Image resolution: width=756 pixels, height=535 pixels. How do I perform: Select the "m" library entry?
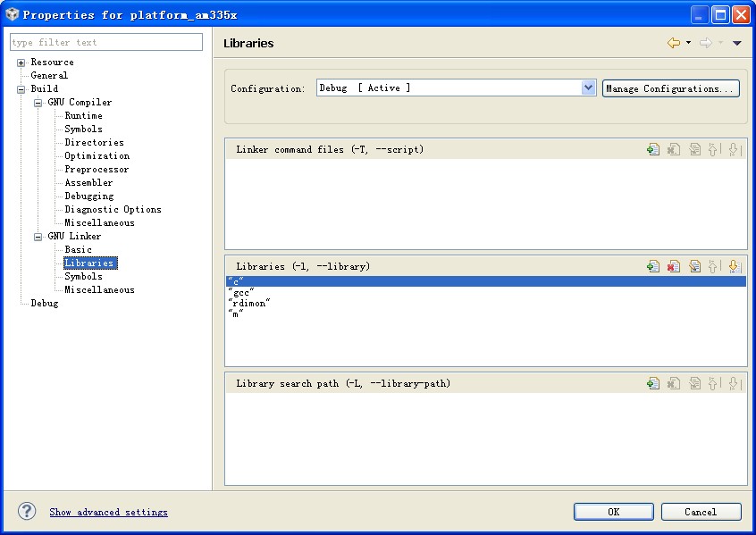pyautogui.click(x=486, y=313)
